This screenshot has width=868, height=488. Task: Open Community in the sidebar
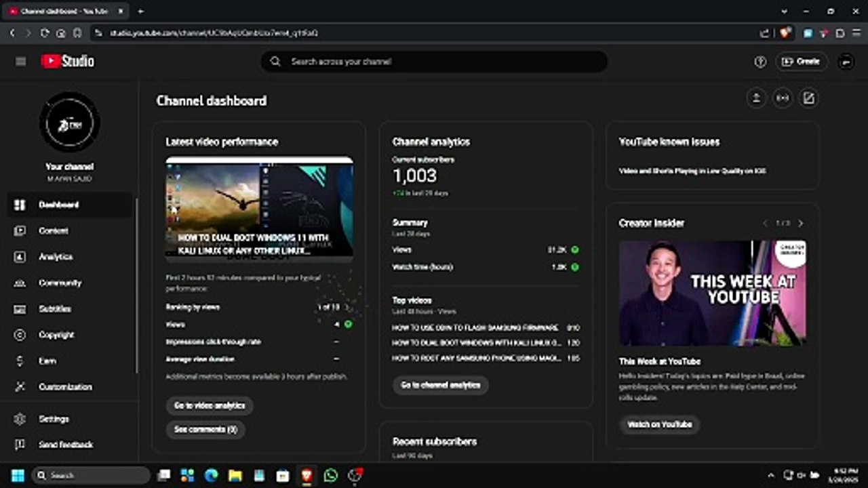70,283
